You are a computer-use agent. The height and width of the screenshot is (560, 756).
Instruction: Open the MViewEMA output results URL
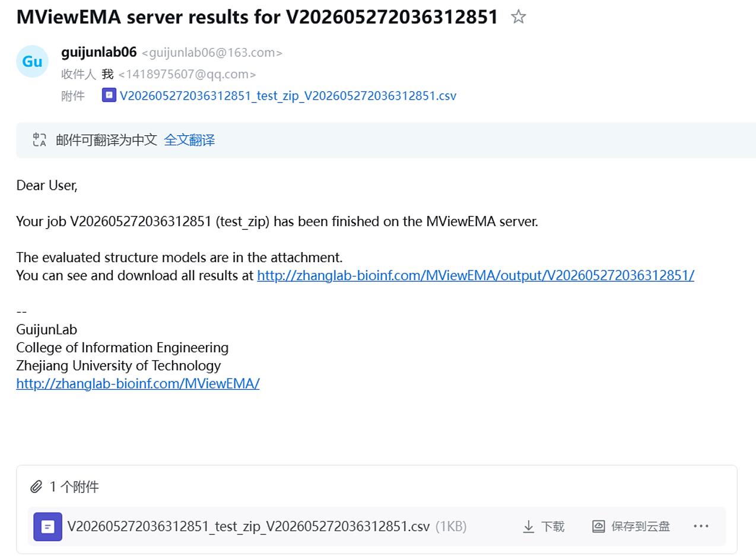point(475,275)
